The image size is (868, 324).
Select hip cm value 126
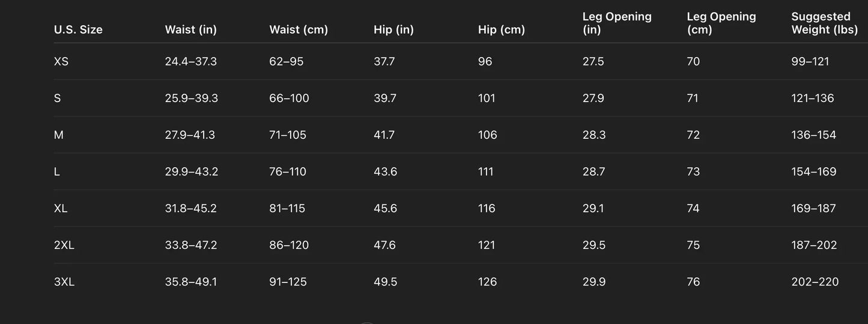click(487, 282)
